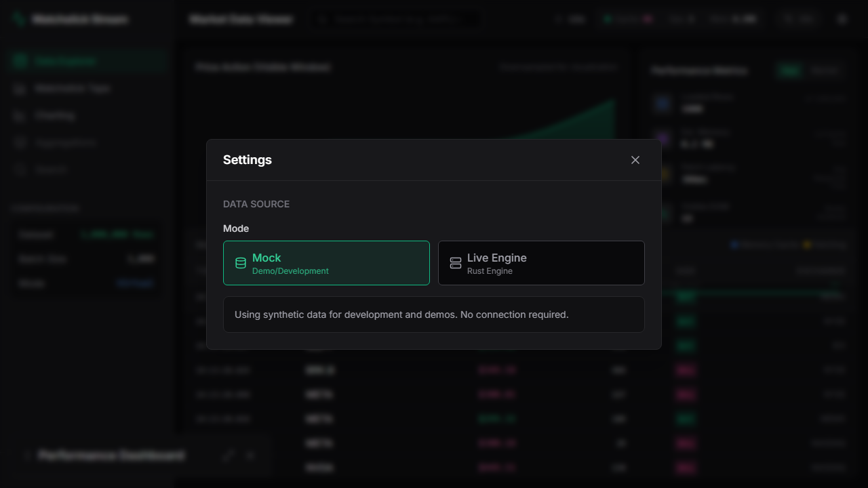Screen dimensions: 868x488
Task: Open the Mode dropdown in the dataset panel
Action: pyautogui.click(x=135, y=283)
